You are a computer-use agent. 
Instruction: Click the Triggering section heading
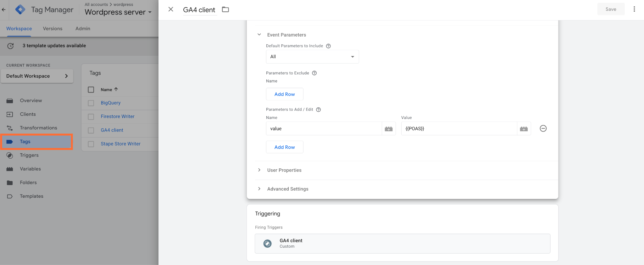click(x=268, y=214)
